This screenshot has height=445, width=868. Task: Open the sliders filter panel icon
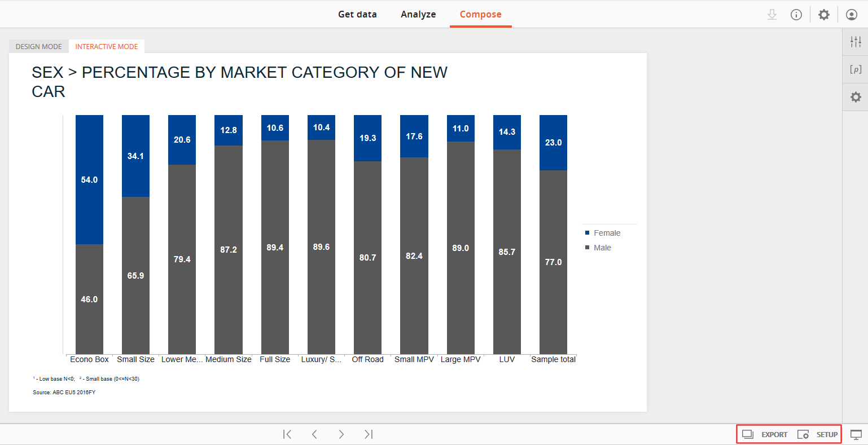(856, 41)
